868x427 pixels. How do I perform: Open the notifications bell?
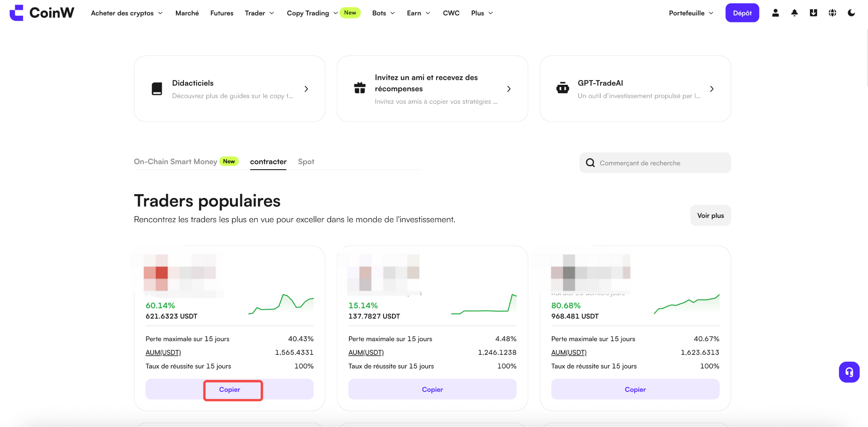(x=794, y=13)
